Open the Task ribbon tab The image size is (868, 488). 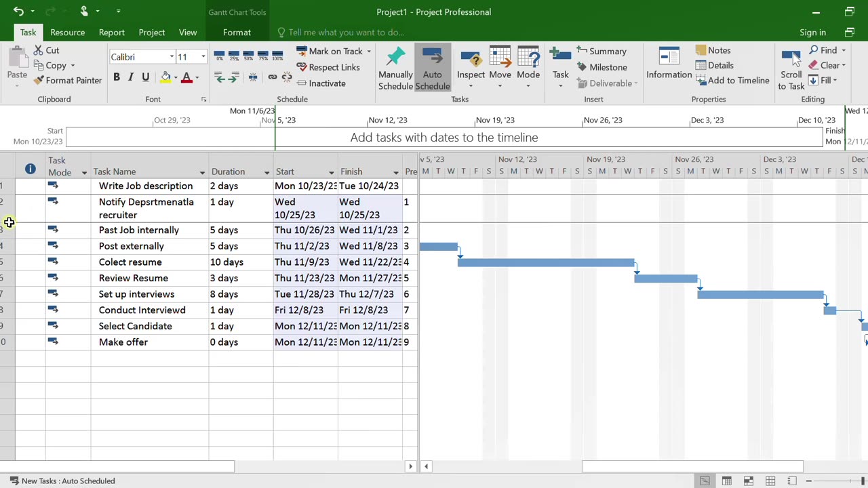tap(28, 33)
